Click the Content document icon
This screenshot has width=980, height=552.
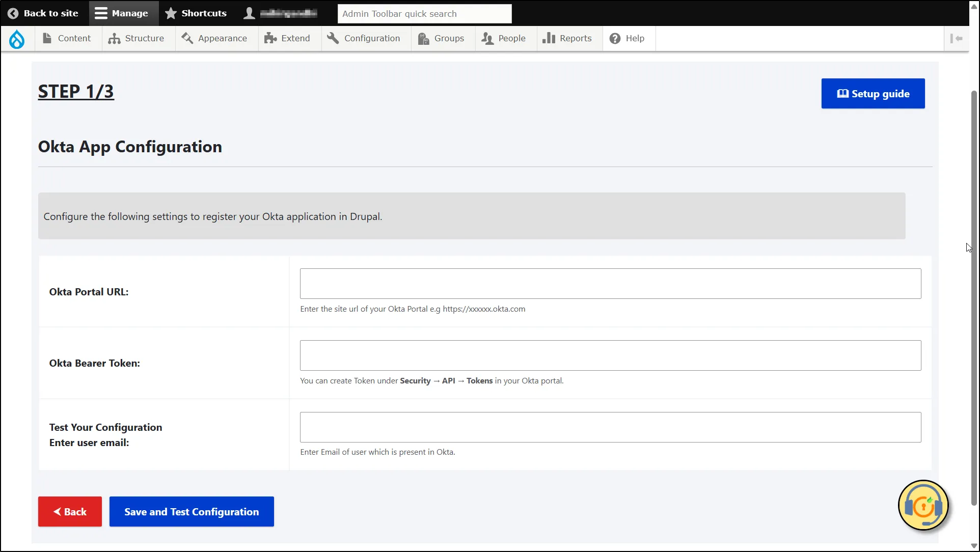tap(47, 38)
